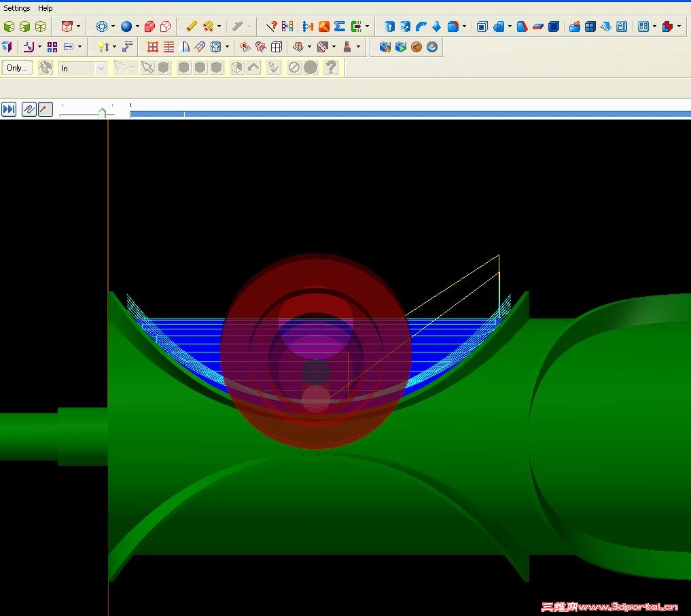The height and width of the screenshot is (616, 691).
Task: Click the greyed question mark help icon
Action: (331, 67)
